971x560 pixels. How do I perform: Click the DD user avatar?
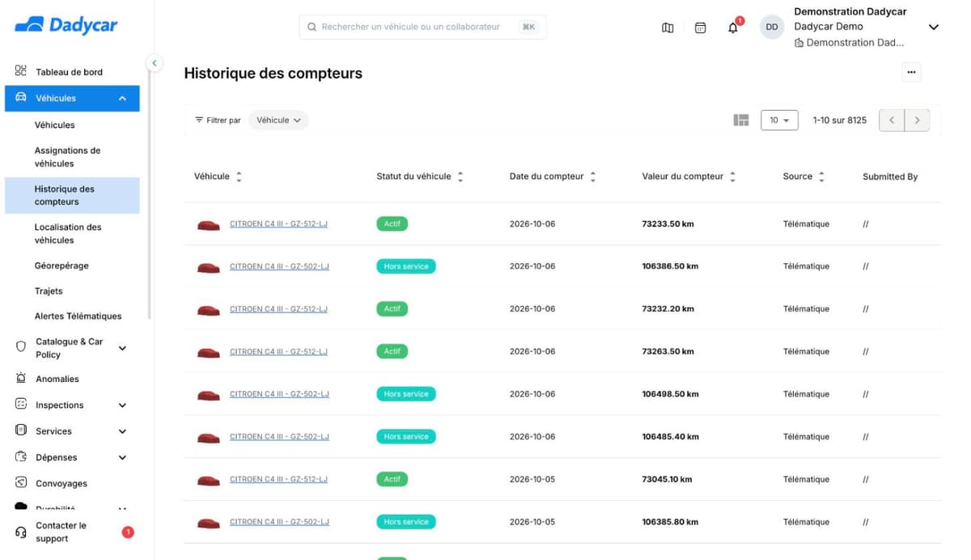click(772, 27)
